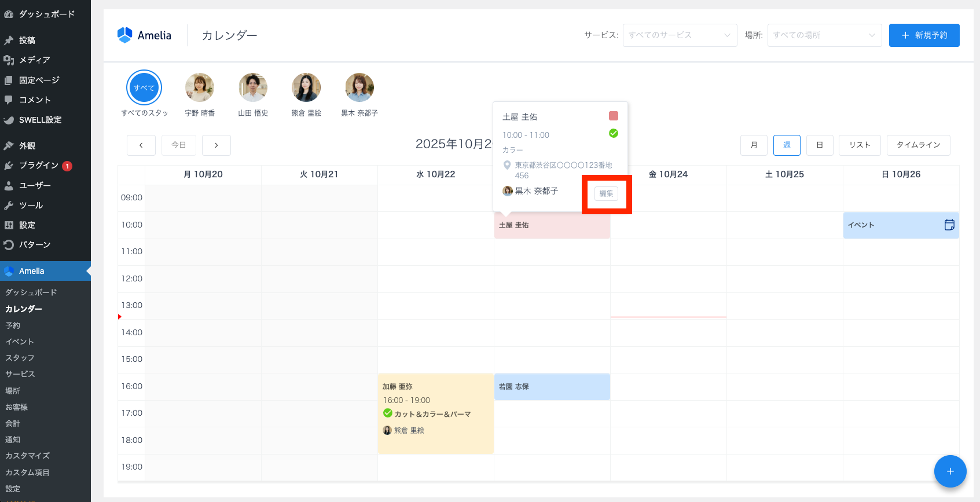980x502 pixels.
Task: Click the pink color swatch in popup
Action: [614, 116]
